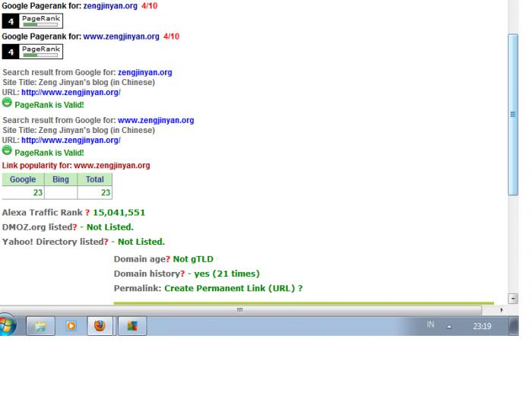This screenshot has height=399, width=532.
Task: Click the 'Not gTLD' domain age value
Action: point(193,259)
